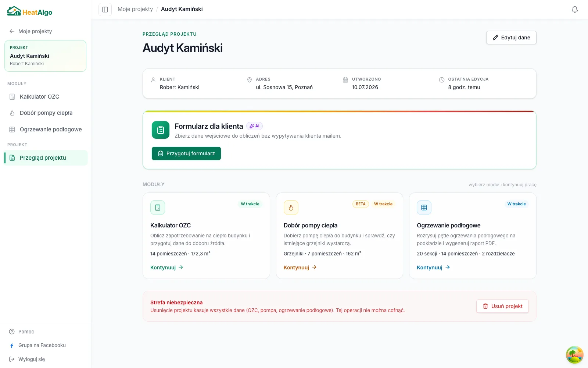Click the arrow after Kontynuuj in Kalkulator OZC card

(x=181, y=267)
